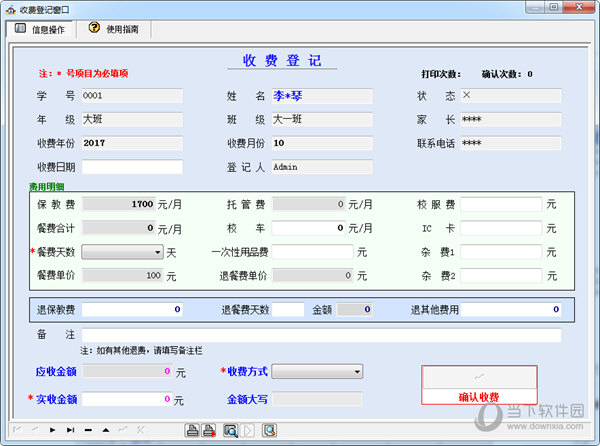
Task: Minimize the 收费登记窗口 window
Action: pyautogui.click(x=536, y=8)
